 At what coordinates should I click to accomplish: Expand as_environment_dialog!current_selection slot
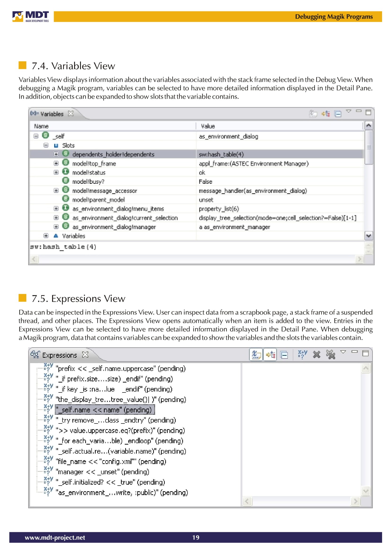pyautogui.click(x=56, y=218)
